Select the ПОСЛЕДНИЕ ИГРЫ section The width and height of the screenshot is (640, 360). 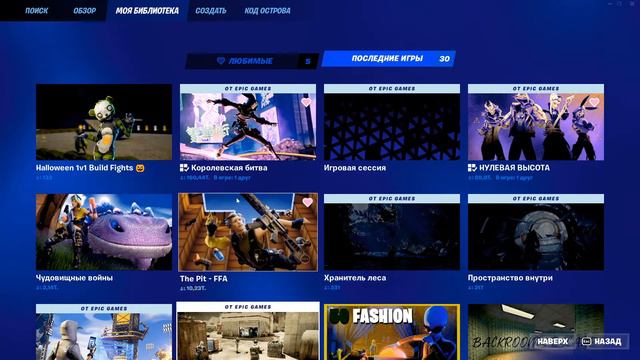pyautogui.click(x=389, y=58)
